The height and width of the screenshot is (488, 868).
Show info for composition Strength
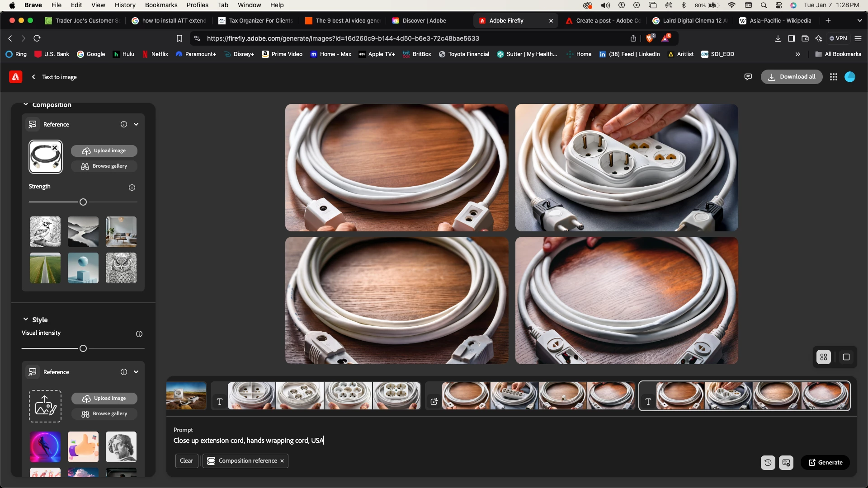pyautogui.click(x=132, y=188)
